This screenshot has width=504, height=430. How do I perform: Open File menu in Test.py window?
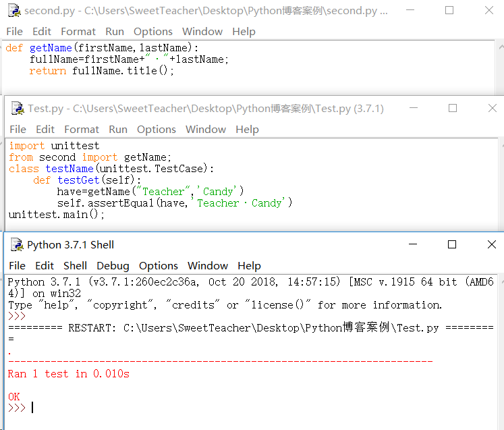[18, 130]
